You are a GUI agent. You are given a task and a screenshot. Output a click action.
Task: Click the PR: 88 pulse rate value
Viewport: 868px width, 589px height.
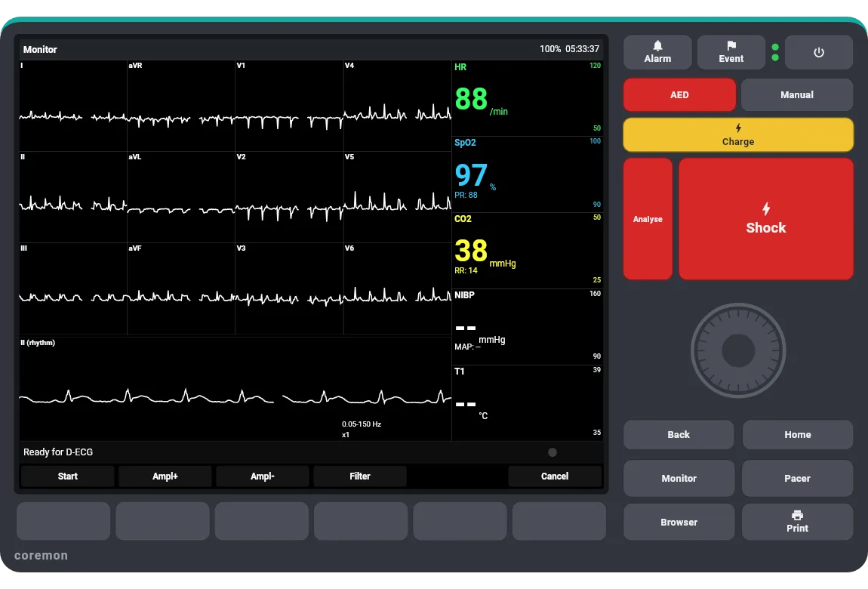(466, 195)
